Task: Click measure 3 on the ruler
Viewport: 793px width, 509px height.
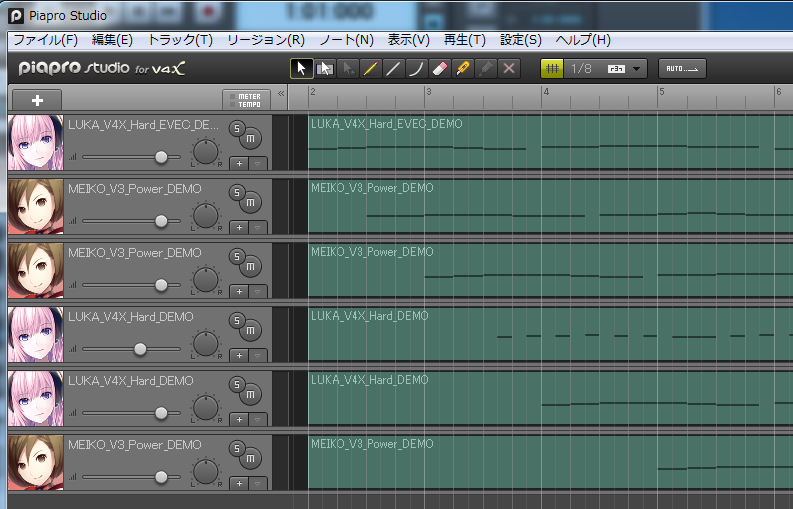Action: point(428,92)
